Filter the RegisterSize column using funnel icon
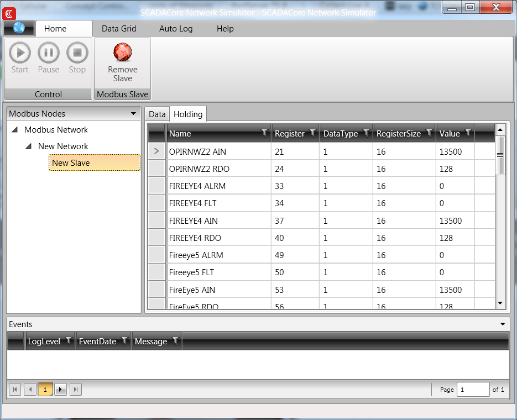Viewport: 517px width, 420px height. coord(429,133)
